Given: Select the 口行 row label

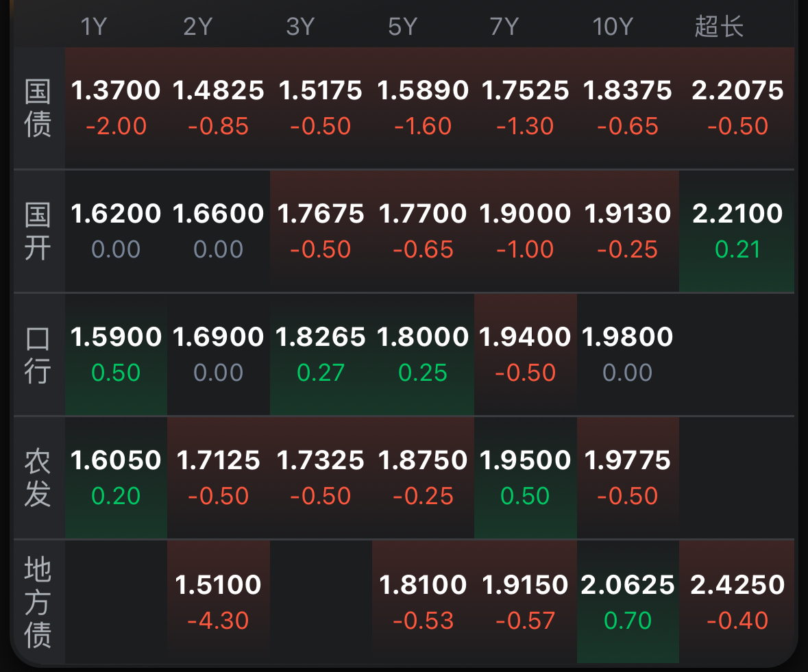Looking at the screenshot, I should pyautogui.click(x=38, y=354).
